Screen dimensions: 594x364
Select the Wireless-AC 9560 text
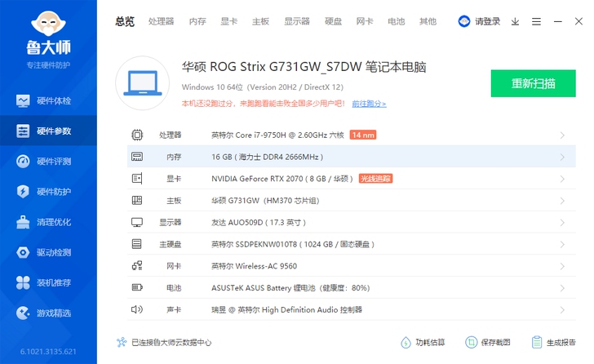(255, 266)
